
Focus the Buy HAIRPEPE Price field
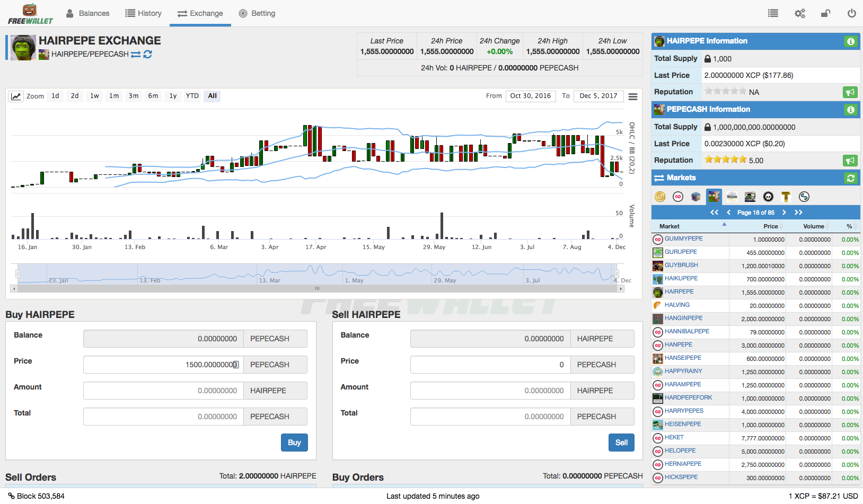tap(163, 365)
